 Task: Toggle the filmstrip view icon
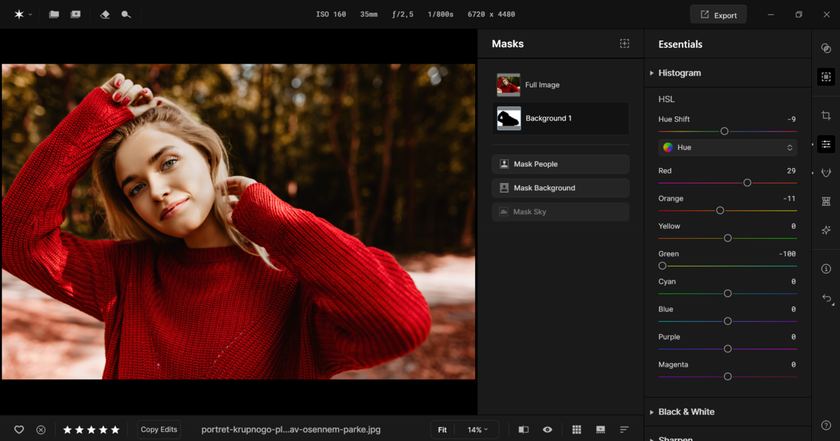[x=601, y=430]
